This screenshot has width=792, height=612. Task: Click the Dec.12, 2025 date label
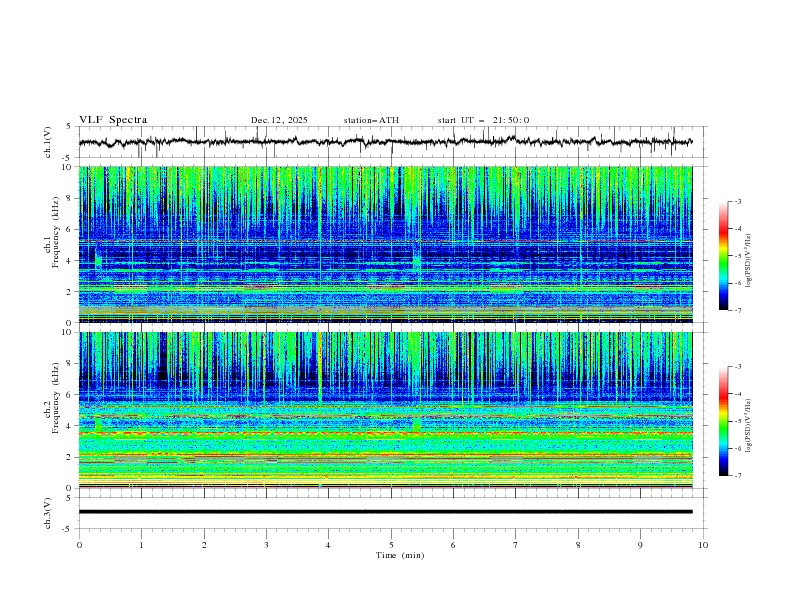tap(279, 120)
